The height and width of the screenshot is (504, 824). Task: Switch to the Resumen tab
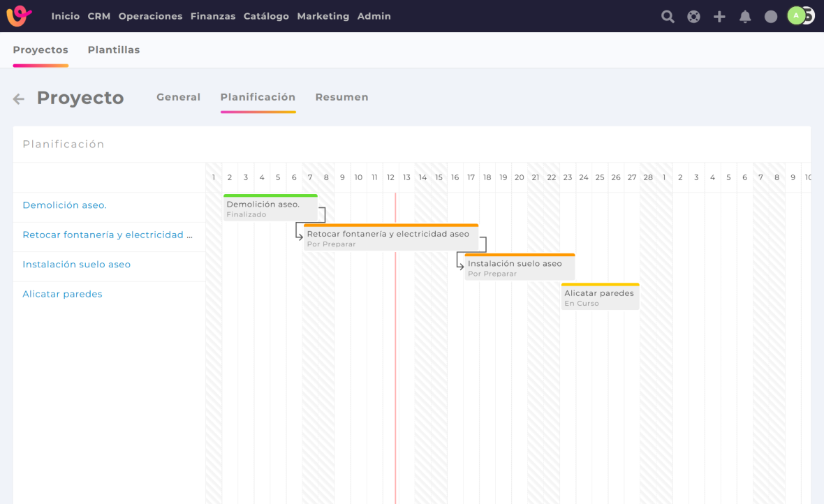tap(341, 97)
